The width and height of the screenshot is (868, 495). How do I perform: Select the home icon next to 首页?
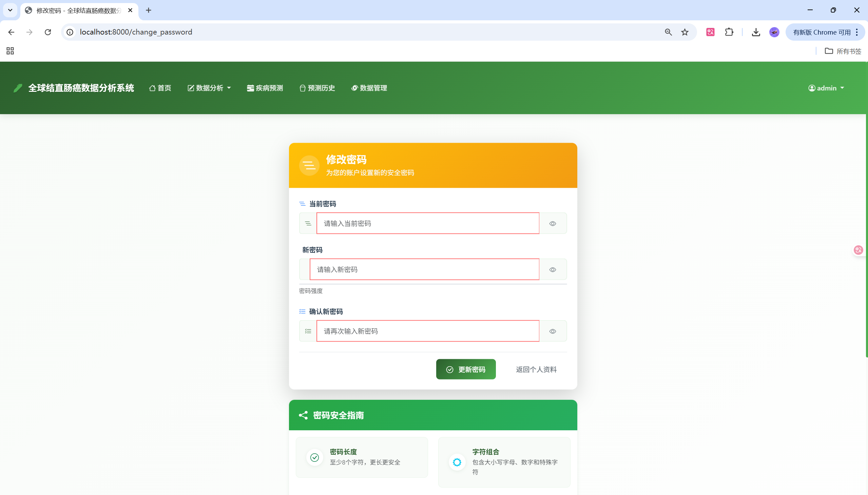153,88
